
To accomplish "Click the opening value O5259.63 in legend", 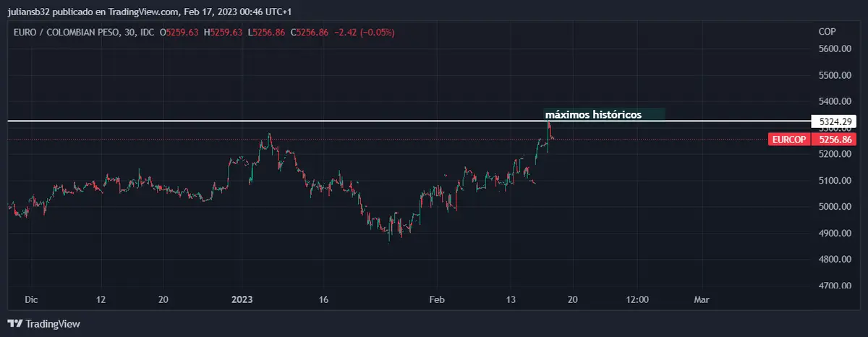I will tap(180, 33).
